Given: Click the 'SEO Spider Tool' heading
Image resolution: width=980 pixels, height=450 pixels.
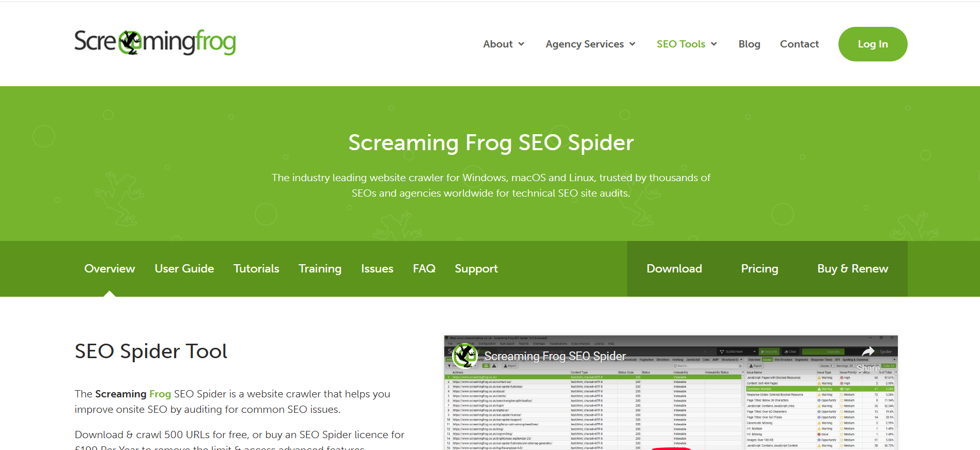Looking at the screenshot, I should click(x=151, y=351).
